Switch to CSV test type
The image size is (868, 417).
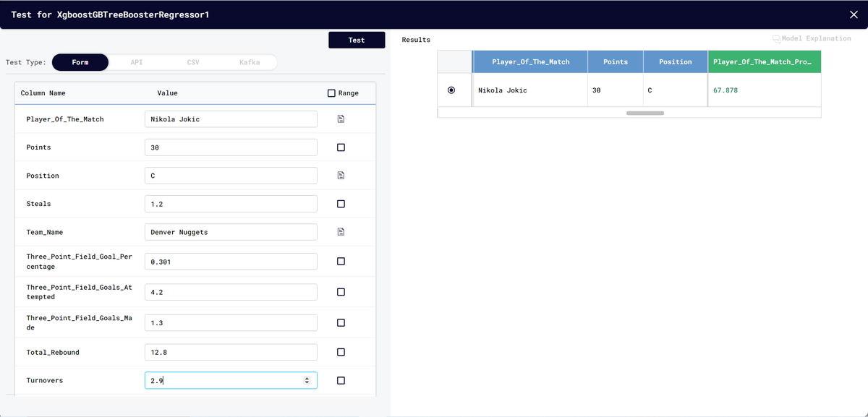coord(193,62)
